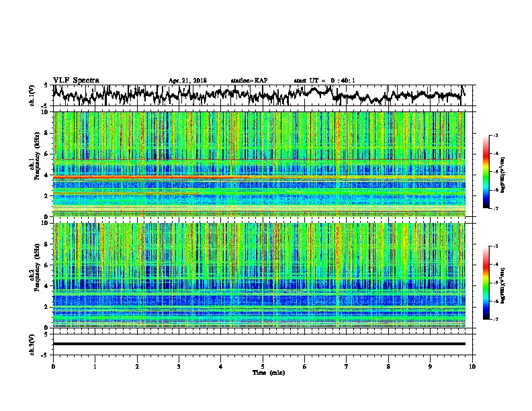The height and width of the screenshot is (411, 532).
Task: Click the time axis tick label "0"
Action: [53, 367]
